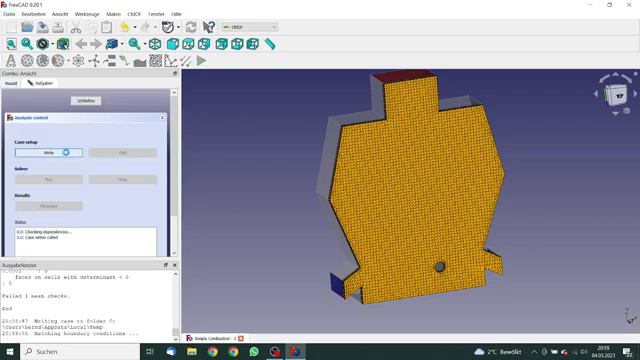Toggle the bounding box selection icon
The image size is (640, 360).
coord(63,44)
